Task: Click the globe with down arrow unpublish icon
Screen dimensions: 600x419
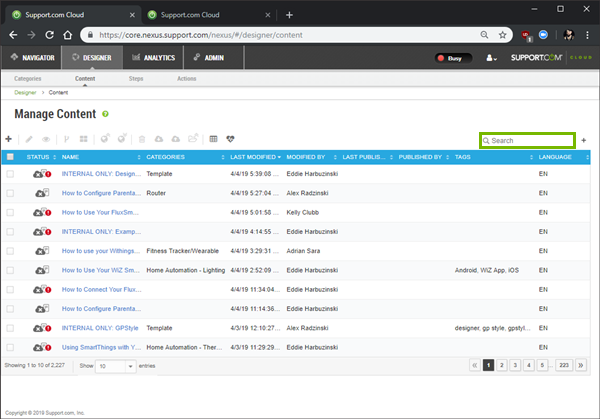Action: [122, 138]
